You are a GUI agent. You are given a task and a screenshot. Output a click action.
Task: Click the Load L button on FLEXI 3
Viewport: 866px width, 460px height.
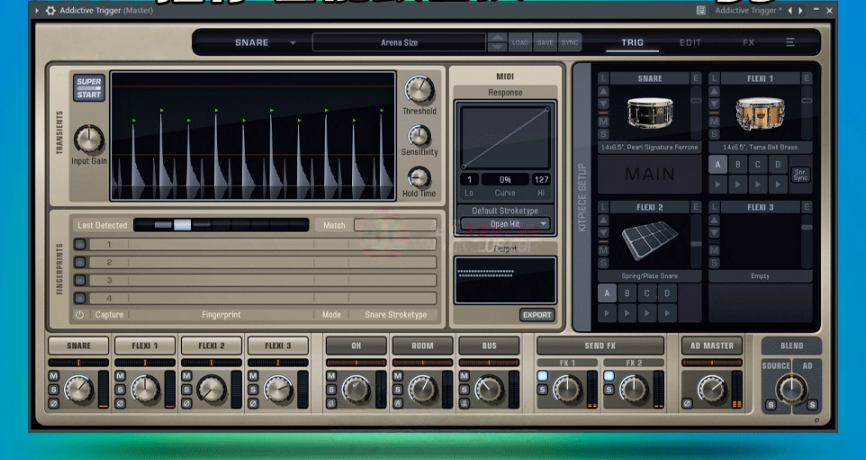coord(714,207)
